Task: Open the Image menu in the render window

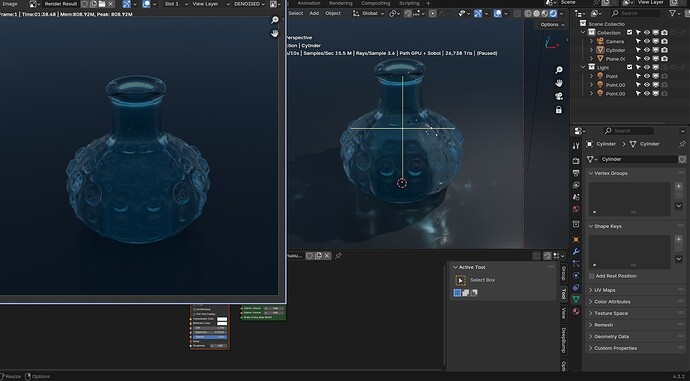Action: [x=10, y=4]
